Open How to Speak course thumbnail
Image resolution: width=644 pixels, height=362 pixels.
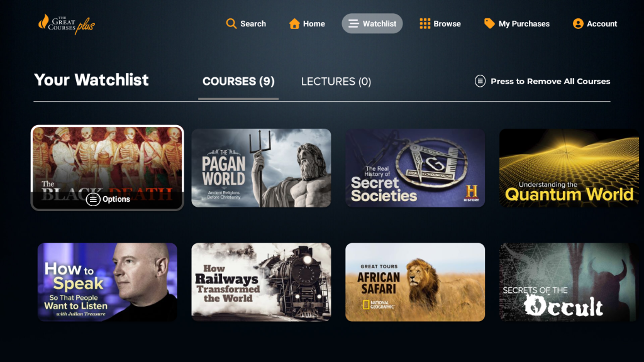click(107, 282)
